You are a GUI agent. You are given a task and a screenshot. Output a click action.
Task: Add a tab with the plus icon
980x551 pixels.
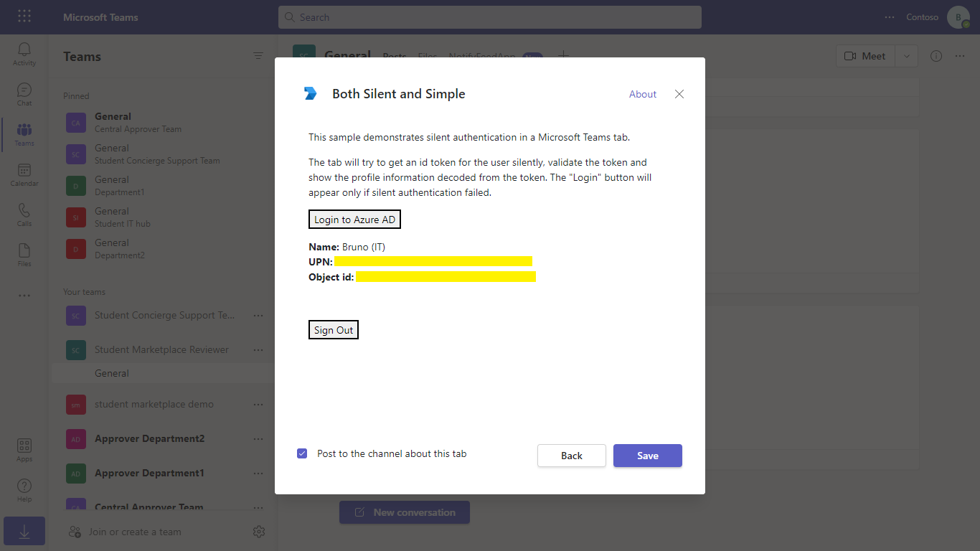pyautogui.click(x=564, y=56)
